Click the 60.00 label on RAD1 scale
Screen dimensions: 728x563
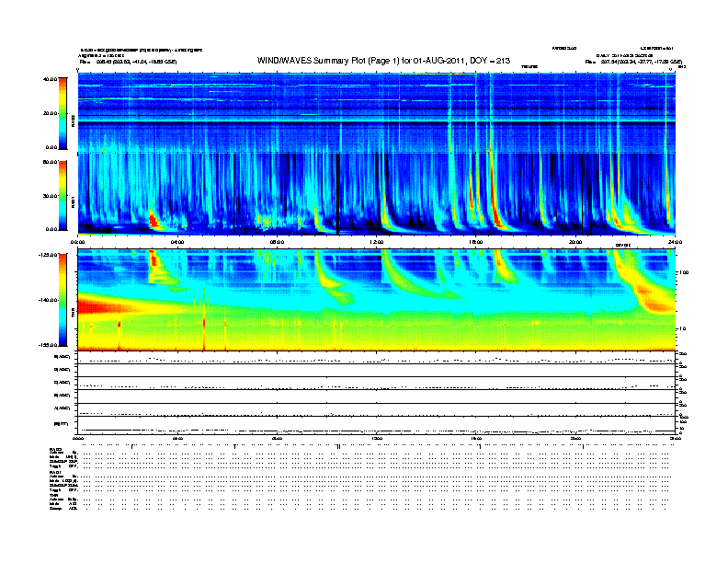point(50,162)
